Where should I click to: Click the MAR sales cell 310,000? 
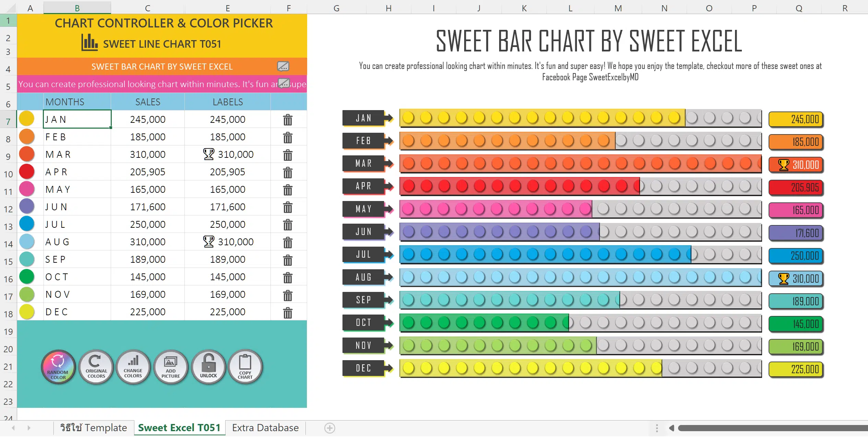[148, 154]
